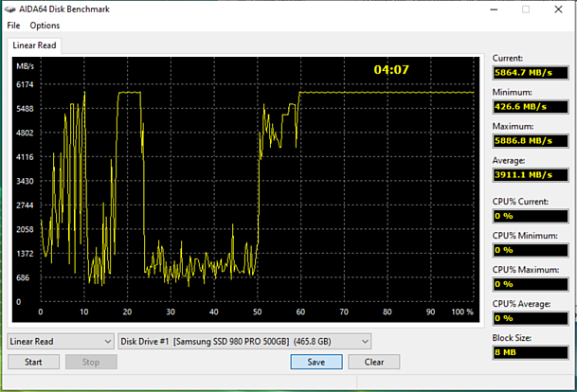
Task: Click the Minimum speed value 426.6 MB/s
Action: 531,107
